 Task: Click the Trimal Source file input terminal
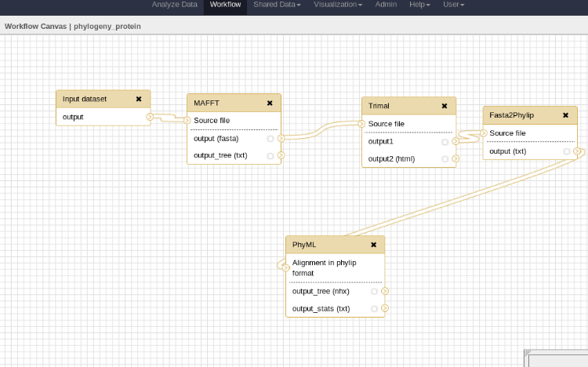click(361, 124)
